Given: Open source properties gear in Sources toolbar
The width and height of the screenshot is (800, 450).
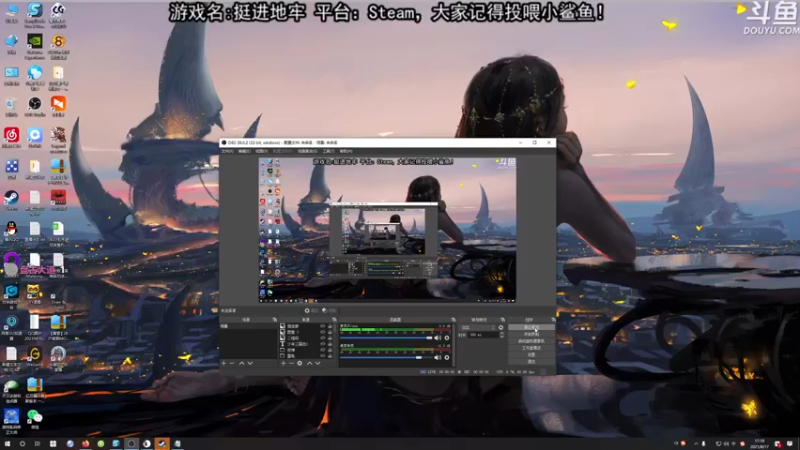Looking at the screenshot, I should 299,363.
